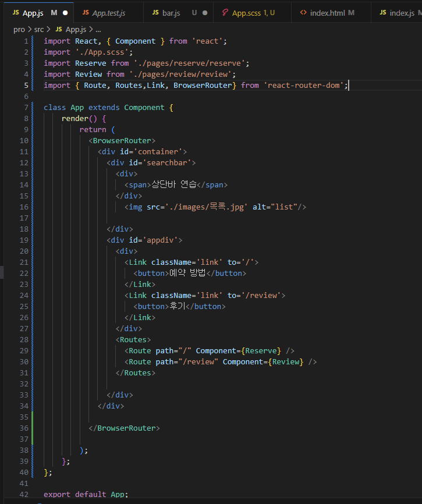Viewport: 422px width, 504px height.
Task: Expand the '...' symbol breadcrumb
Action: (x=98, y=30)
